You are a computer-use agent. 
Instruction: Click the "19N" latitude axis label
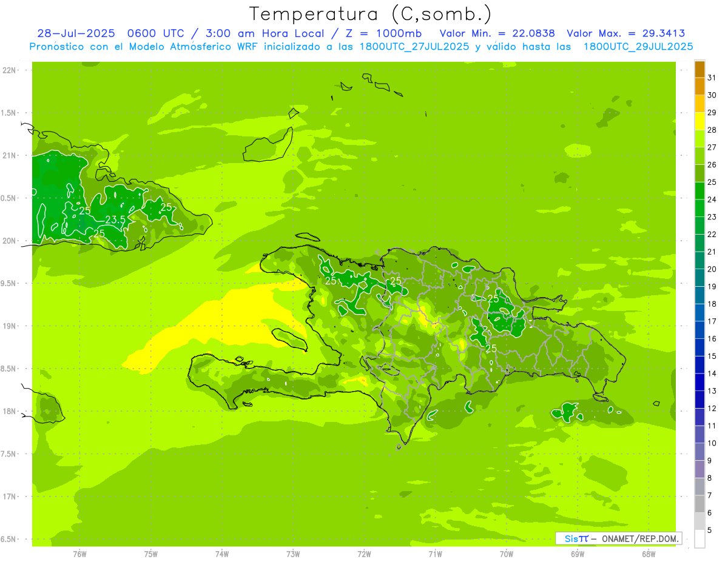[9, 326]
